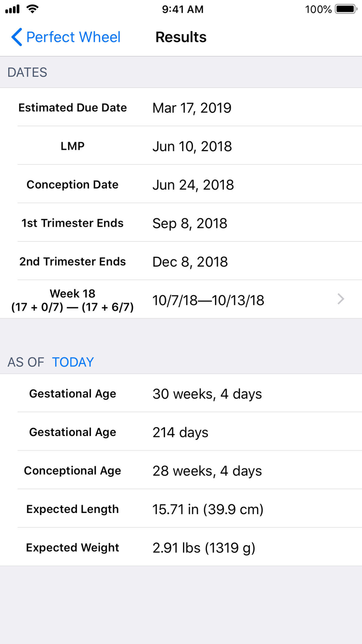Tap the Conception Date row

click(x=181, y=185)
